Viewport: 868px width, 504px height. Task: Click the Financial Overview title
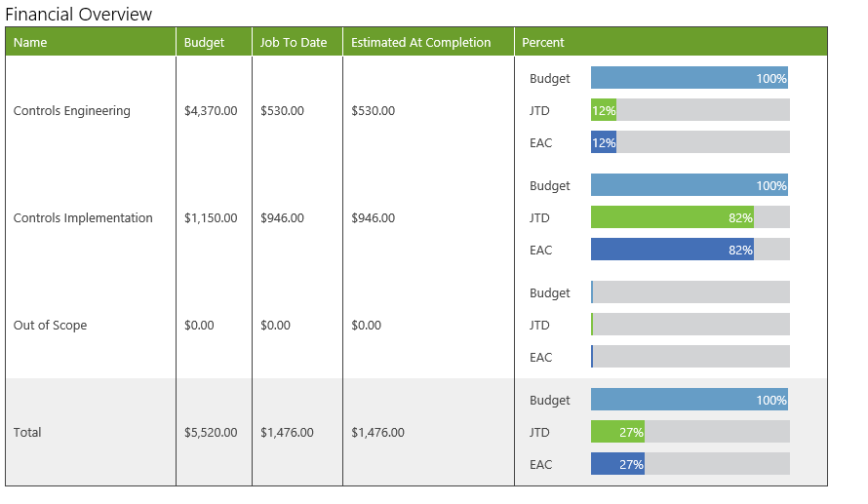pyautogui.click(x=79, y=14)
